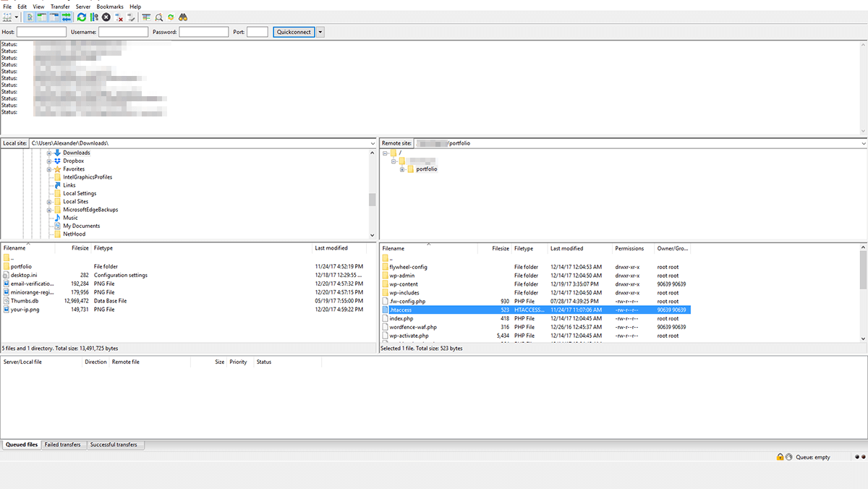Cancel the current operation
This screenshot has width=868, height=489.
pyautogui.click(x=106, y=17)
